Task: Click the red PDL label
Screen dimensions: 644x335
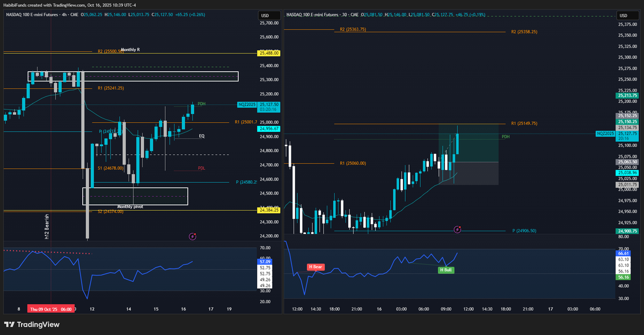Action: 201,168
